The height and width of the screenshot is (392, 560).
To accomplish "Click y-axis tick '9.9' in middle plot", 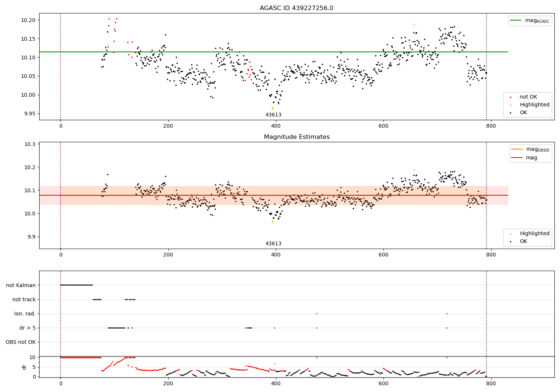I will point(31,237).
